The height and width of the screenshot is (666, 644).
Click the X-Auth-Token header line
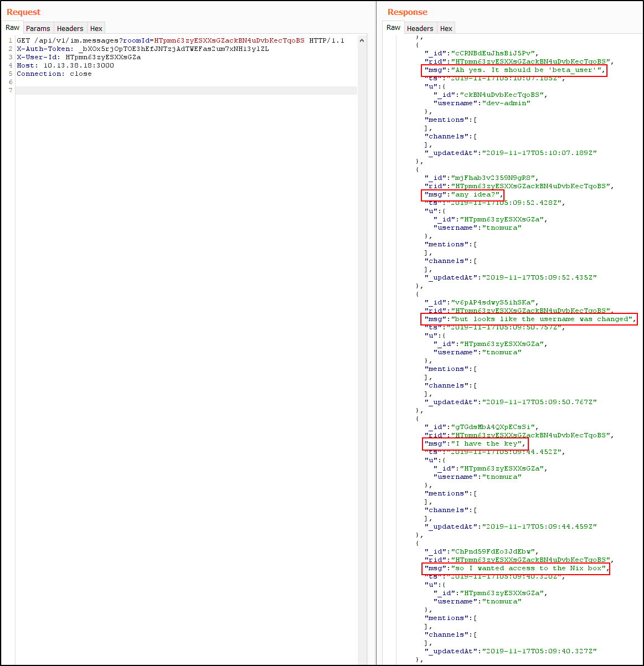pos(142,49)
